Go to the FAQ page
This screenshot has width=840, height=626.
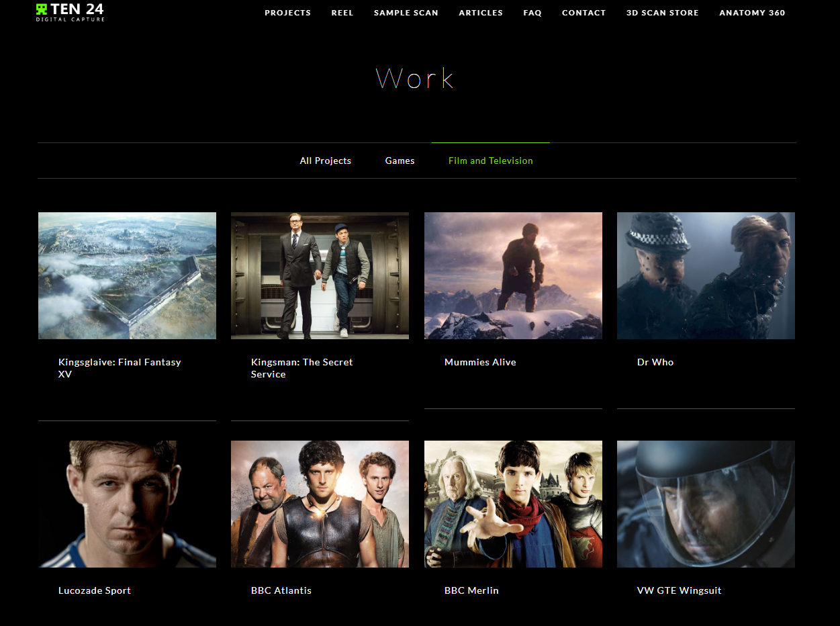pyautogui.click(x=532, y=13)
